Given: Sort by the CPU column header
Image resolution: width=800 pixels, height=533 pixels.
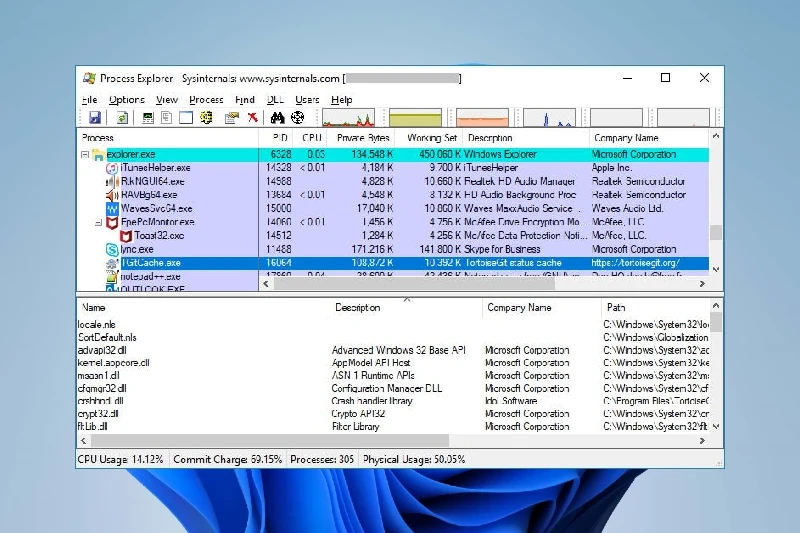Looking at the screenshot, I should click(311, 138).
